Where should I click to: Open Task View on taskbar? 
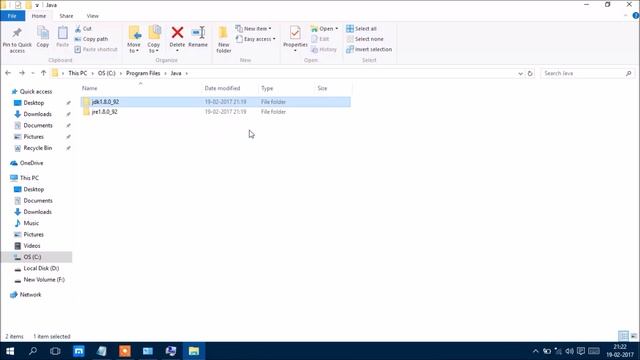(x=55, y=351)
